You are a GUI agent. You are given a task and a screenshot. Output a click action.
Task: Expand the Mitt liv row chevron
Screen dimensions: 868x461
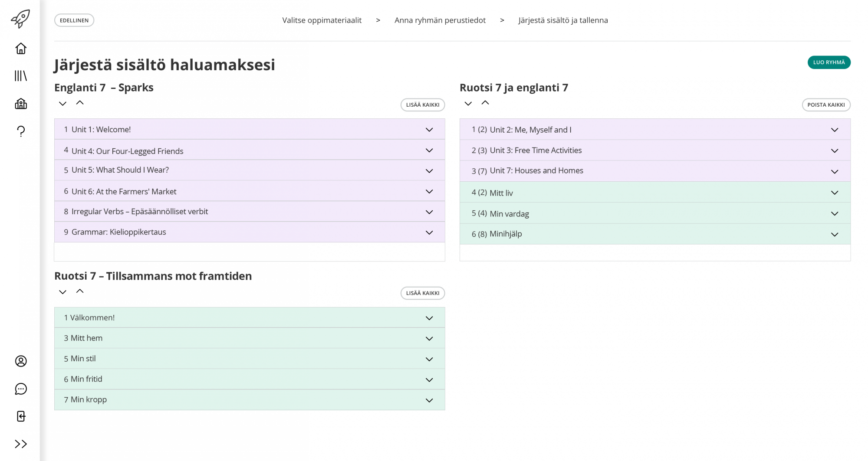pos(834,193)
